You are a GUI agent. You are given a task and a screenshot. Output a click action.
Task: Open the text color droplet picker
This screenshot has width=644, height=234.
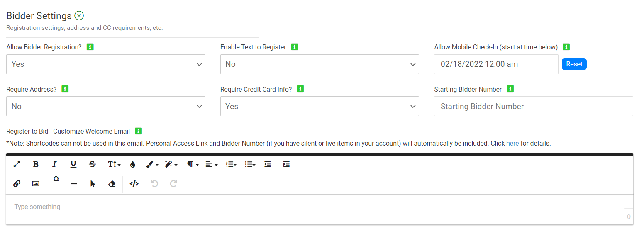[133, 164]
